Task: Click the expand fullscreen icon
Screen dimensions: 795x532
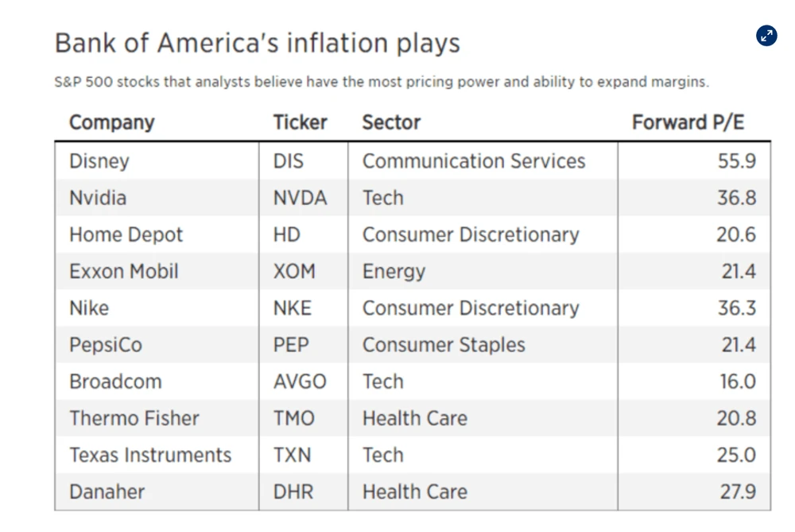Action: click(x=766, y=36)
